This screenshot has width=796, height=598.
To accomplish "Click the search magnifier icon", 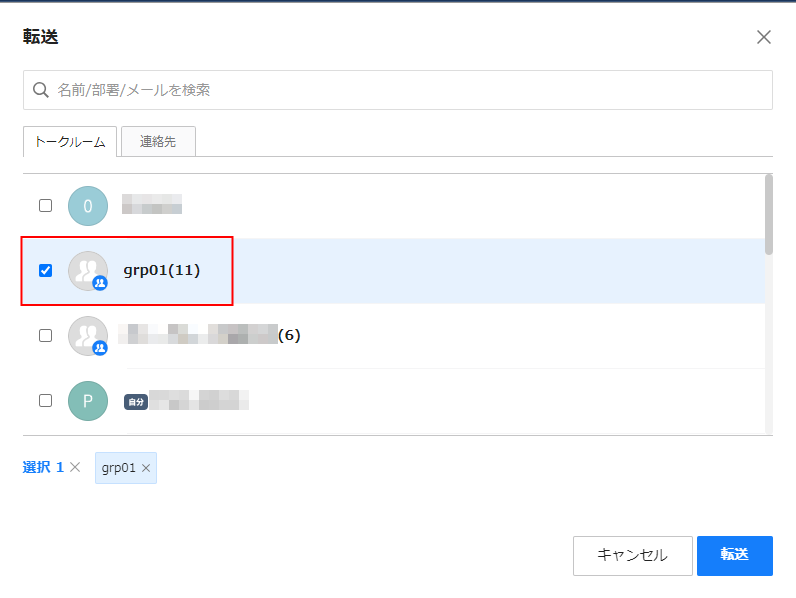I will (x=41, y=90).
